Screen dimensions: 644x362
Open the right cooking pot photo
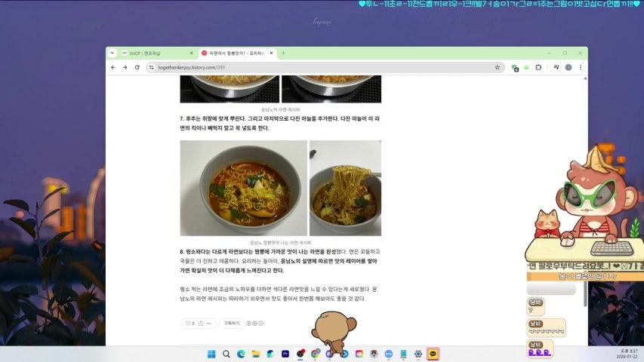(331, 89)
